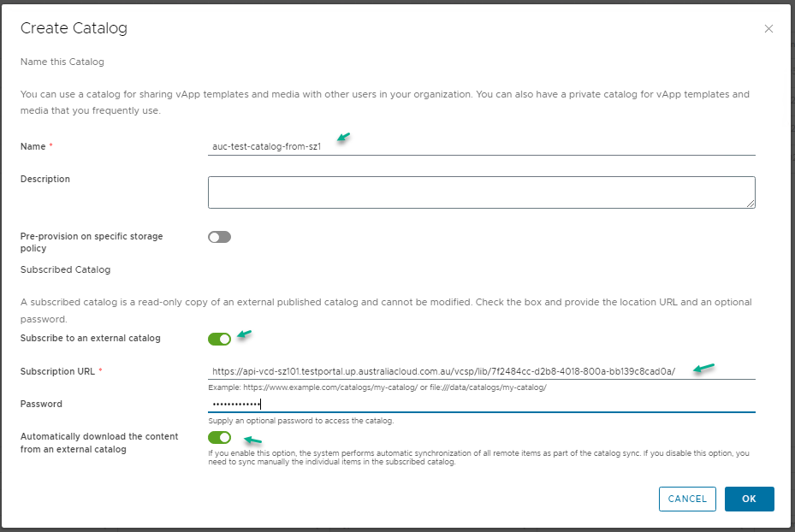Click the 'Automatically download the content' label
The image size is (795, 532).
tap(99, 443)
